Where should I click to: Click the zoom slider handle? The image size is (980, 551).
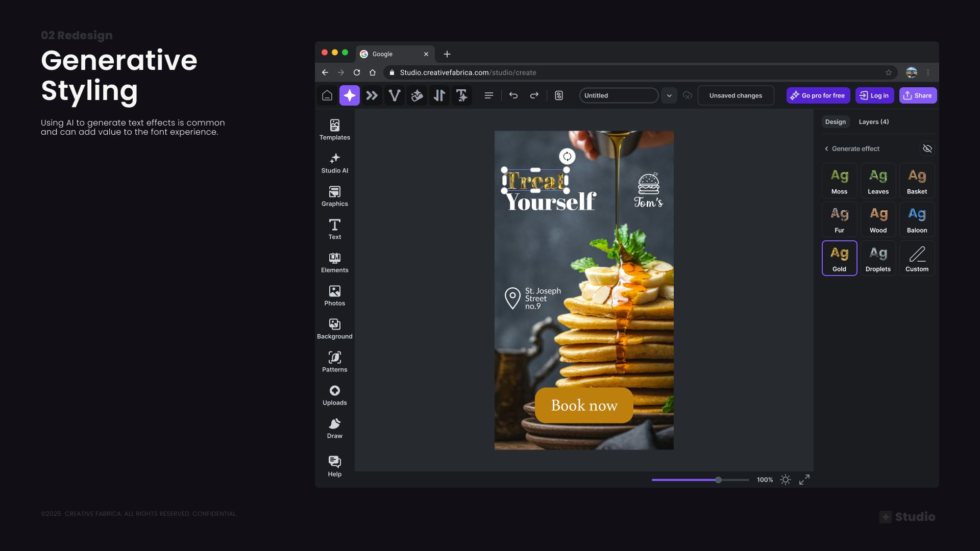pos(718,480)
